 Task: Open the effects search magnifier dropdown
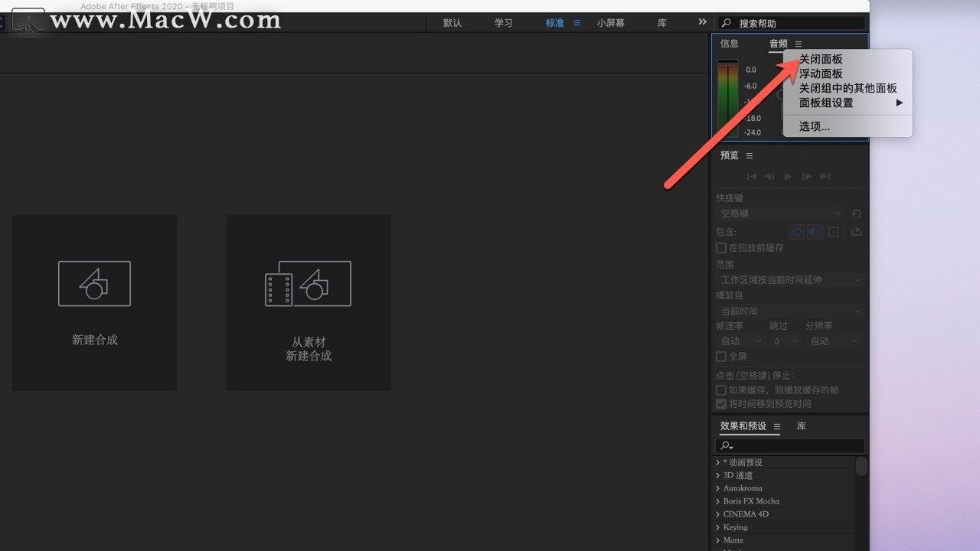click(x=727, y=445)
